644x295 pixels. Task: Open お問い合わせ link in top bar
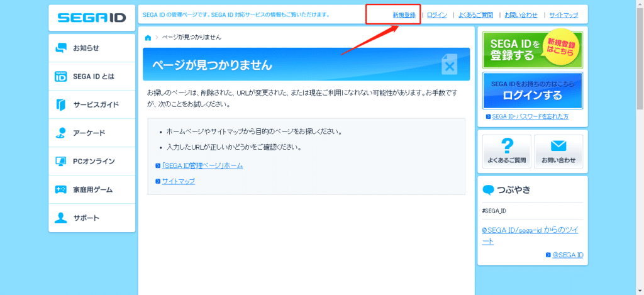(x=521, y=15)
